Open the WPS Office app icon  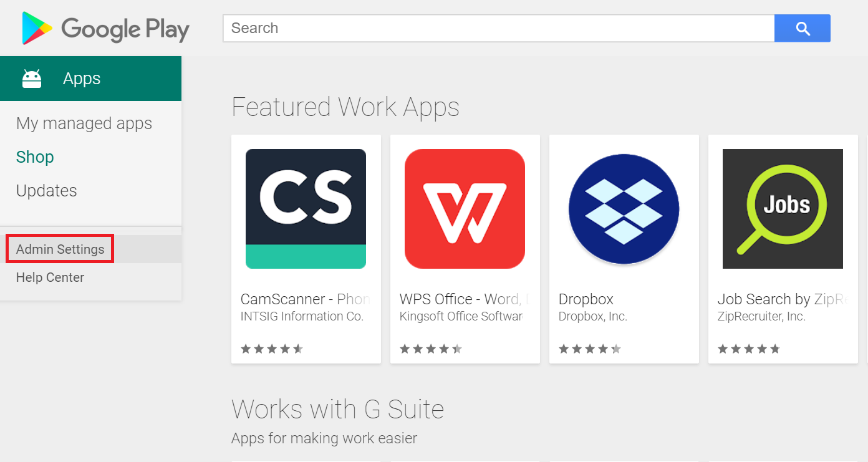pos(465,209)
